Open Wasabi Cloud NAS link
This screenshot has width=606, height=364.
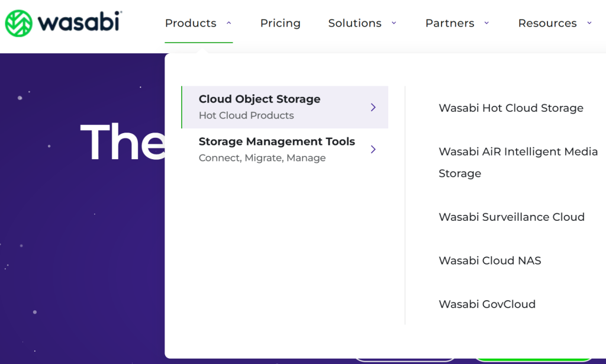coord(489,260)
